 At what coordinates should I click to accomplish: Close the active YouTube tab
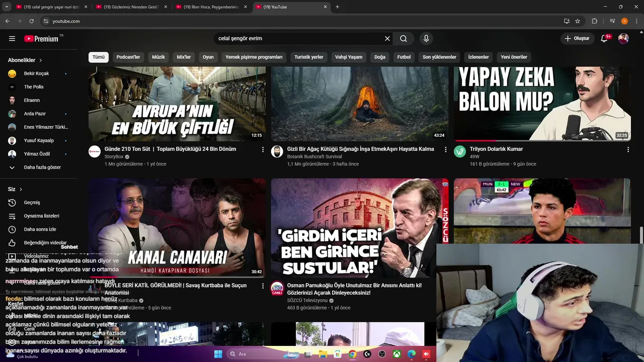tap(325, 7)
